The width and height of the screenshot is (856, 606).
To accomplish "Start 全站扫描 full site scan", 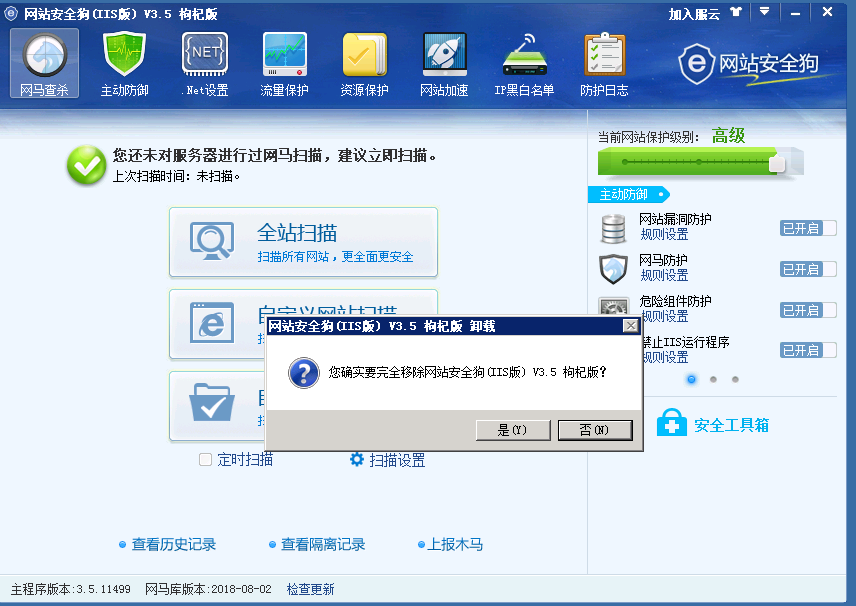I will (x=304, y=242).
